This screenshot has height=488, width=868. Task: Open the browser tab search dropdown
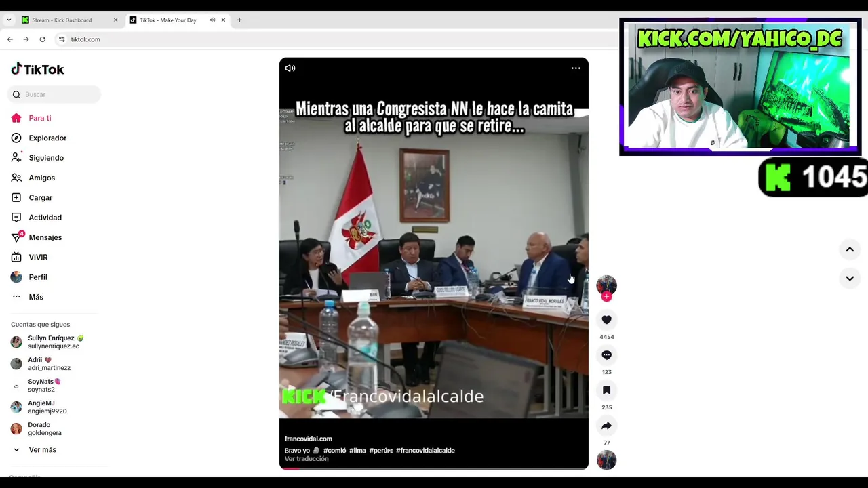point(9,20)
